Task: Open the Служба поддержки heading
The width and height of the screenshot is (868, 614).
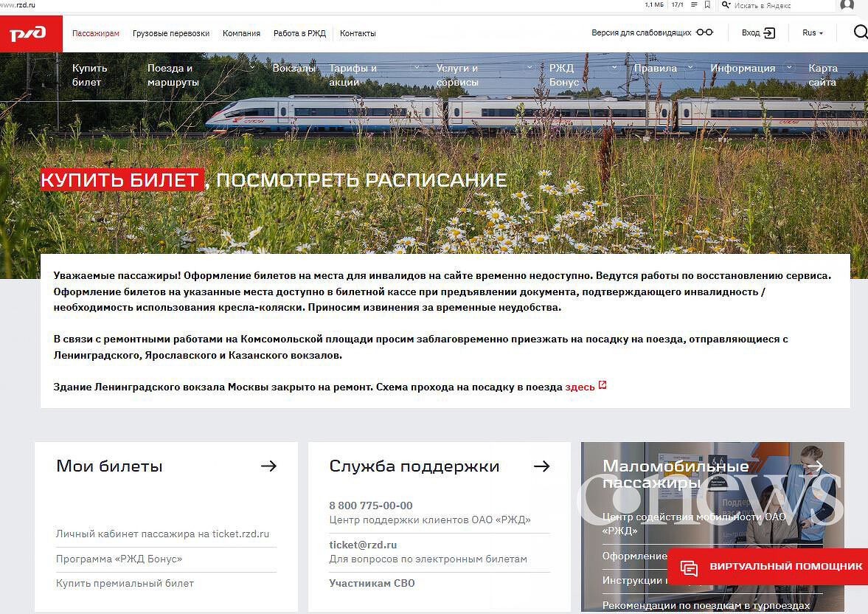Action: 414,466
